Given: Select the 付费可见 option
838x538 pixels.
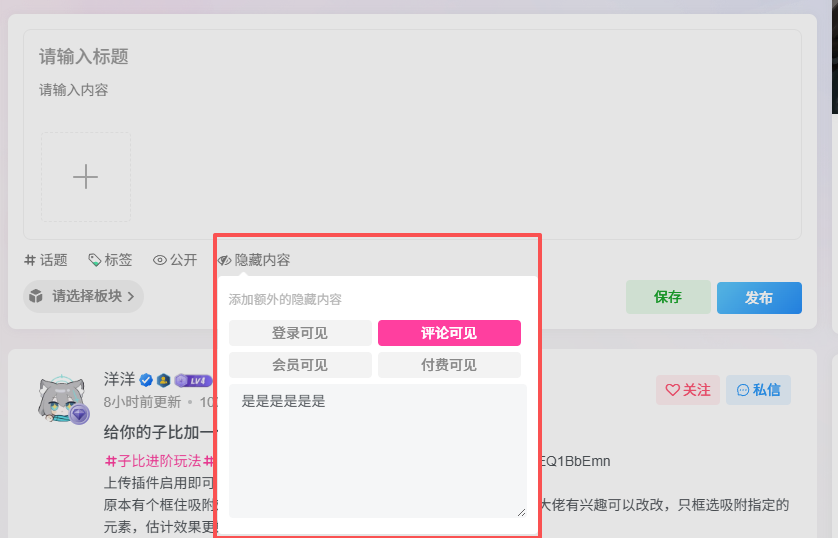Looking at the screenshot, I should pos(449,365).
